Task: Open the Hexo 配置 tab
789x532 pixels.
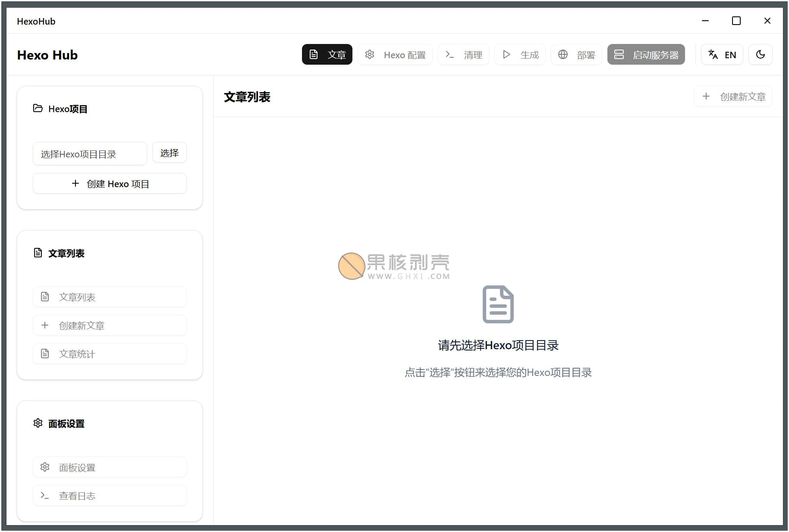Action: point(395,55)
